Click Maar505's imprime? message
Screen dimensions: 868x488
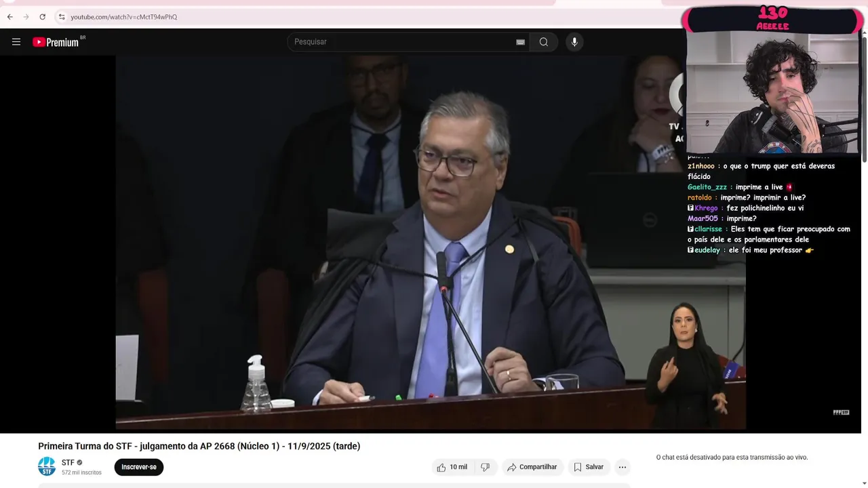point(722,219)
